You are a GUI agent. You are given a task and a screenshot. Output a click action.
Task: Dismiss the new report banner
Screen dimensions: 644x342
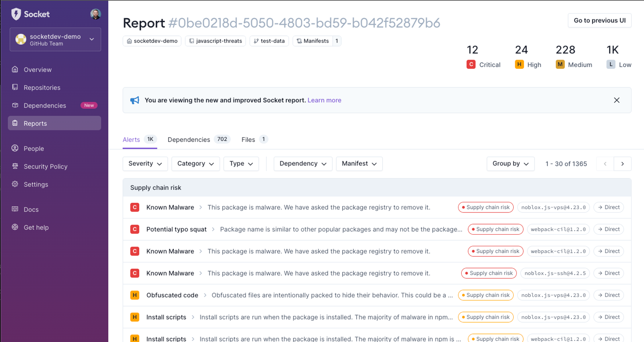(x=617, y=100)
